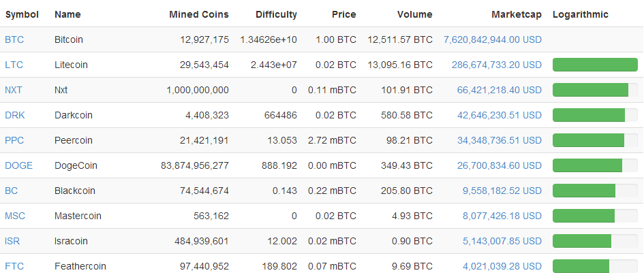
Task: Open the FTC symbol link
Action: point(14,266)
